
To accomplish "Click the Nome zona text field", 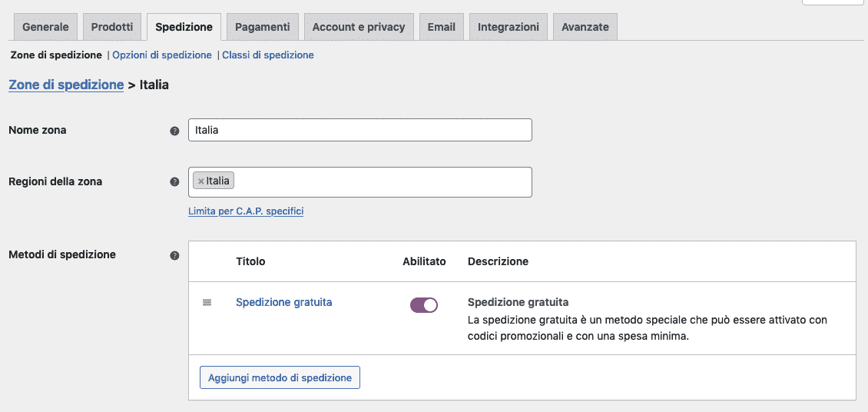I will point(359,130).
